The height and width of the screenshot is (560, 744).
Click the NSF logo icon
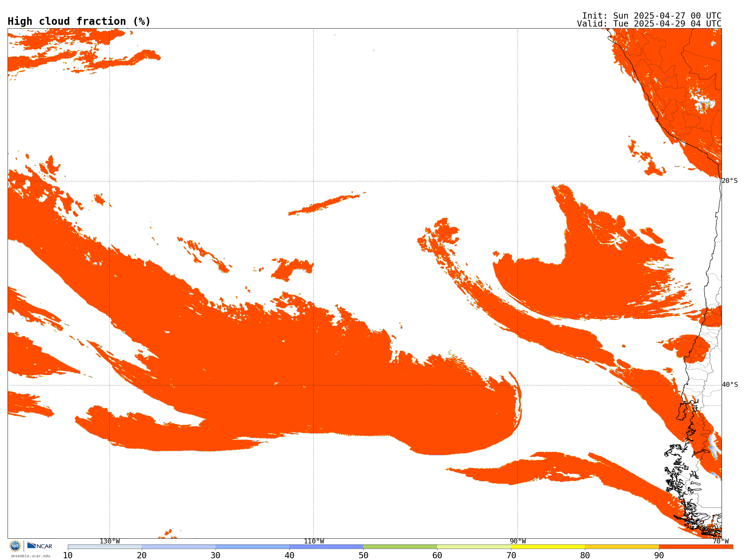pyautogui.click(x=15, y=546)
